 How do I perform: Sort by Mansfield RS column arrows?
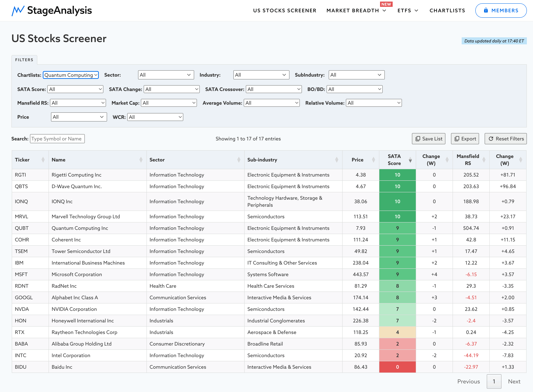tap(484, 160)
